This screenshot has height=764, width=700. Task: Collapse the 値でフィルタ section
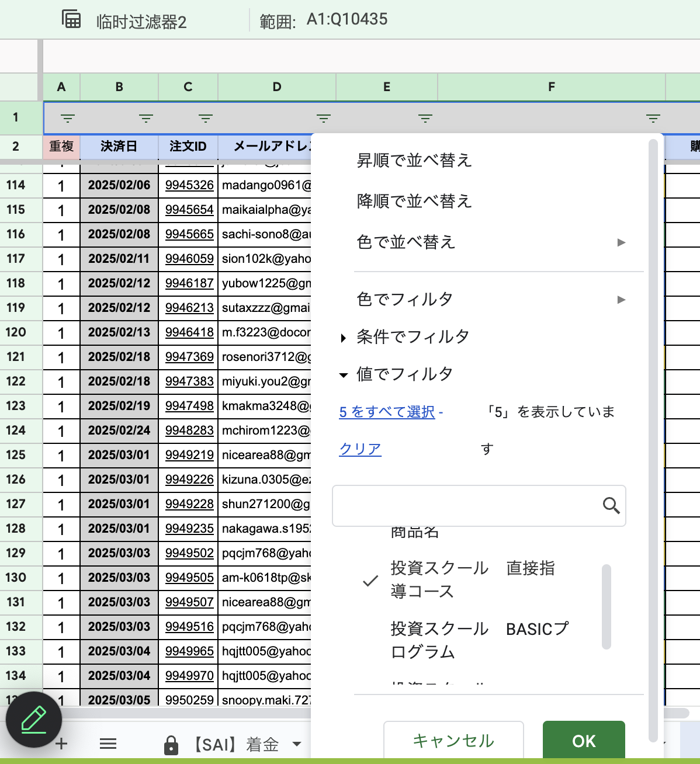pos(344,374)
